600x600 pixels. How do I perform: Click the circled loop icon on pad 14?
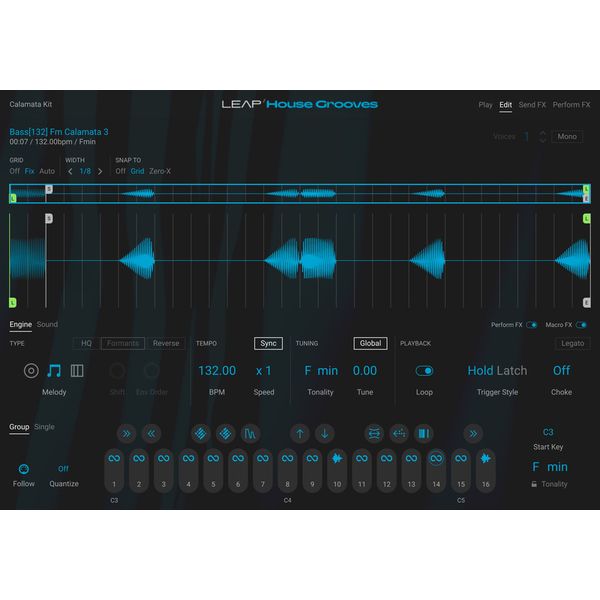pyautogui.click(x=436, y=458)
